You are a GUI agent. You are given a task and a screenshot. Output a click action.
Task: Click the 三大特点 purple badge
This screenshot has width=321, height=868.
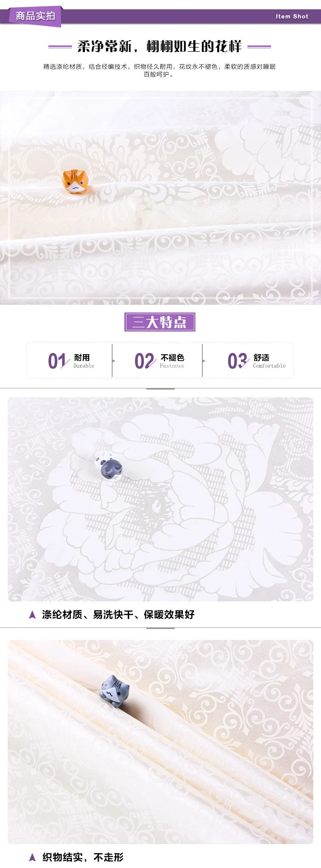click(160, 322)
